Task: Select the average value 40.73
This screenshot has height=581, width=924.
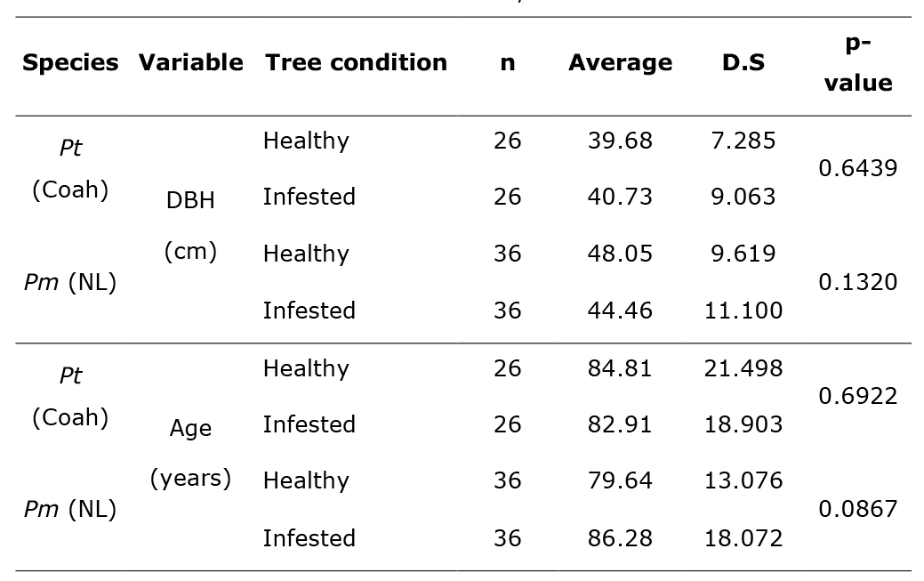Action: coord(620,197)
